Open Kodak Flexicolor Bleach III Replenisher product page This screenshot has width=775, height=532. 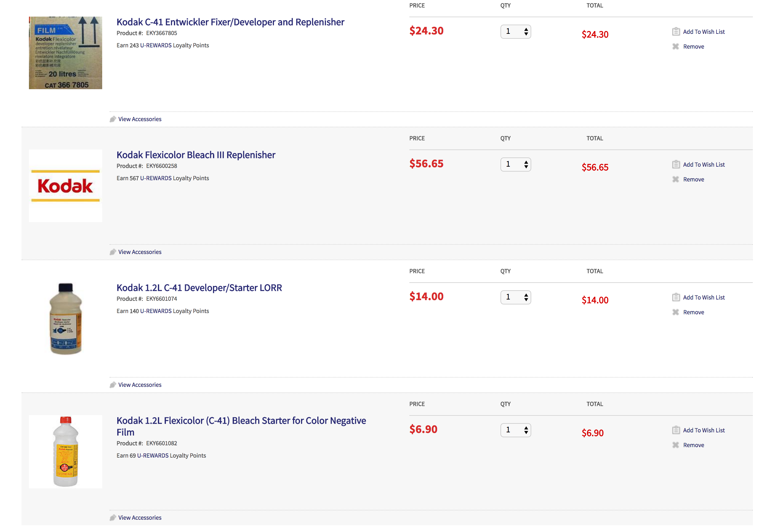[x=196, y=155]
